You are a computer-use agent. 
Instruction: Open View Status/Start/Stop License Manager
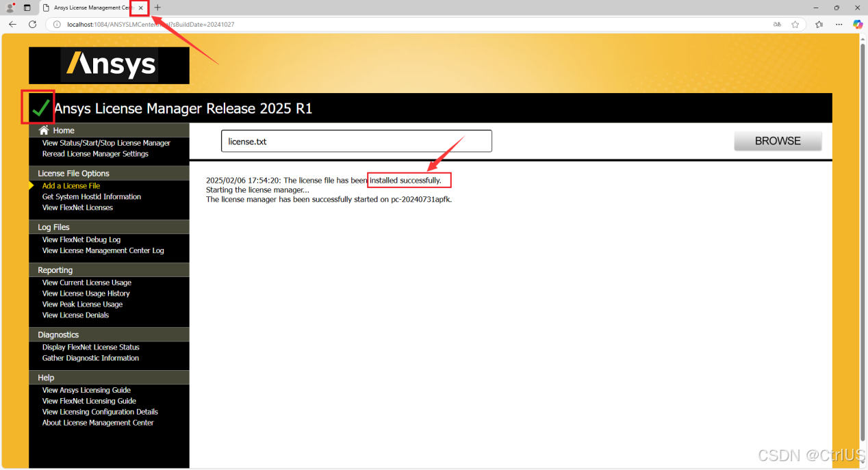[x=106, y=143]
